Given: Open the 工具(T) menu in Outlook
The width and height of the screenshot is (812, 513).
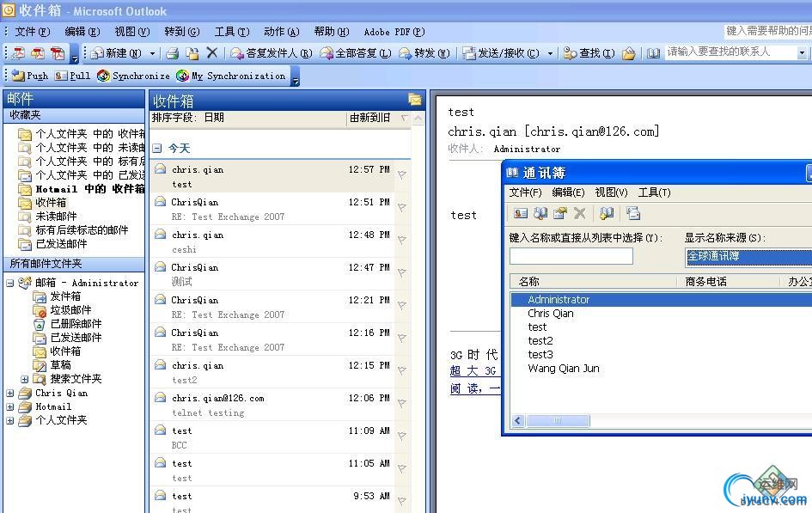Looking at the screenshot, I should click(x=232, y=32).
